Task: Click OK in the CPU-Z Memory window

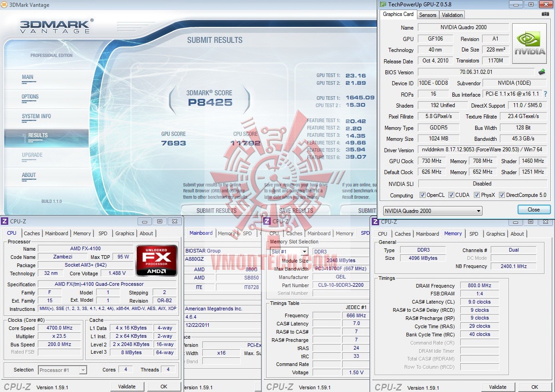Action: pyautogui.click(x=535, y=387)
